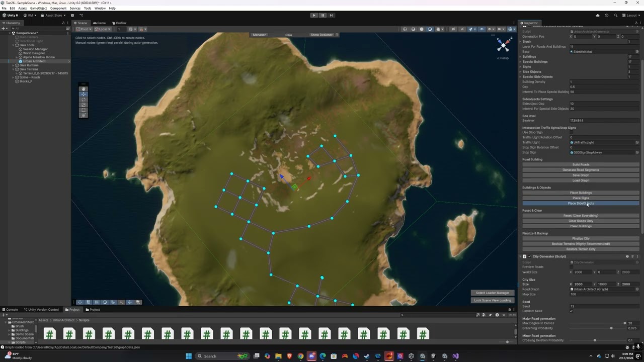Select the Rect transform tool
This screenshot has height=362, width=644.
coord(84,110)
